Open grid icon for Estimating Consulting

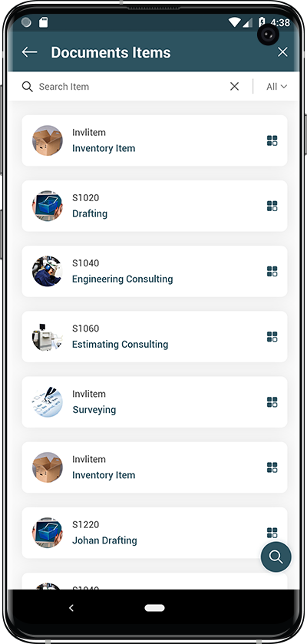(x=272, y=337)
